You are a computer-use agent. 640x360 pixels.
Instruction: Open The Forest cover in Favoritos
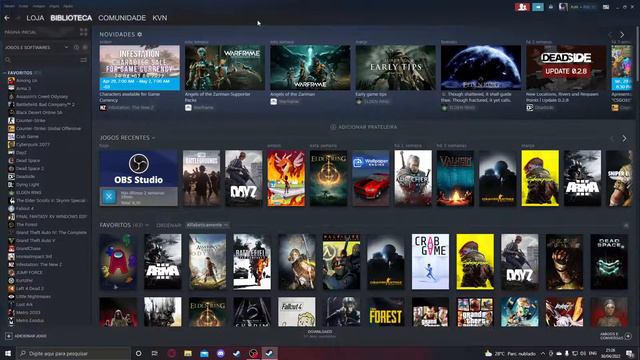tap(386, 312)
